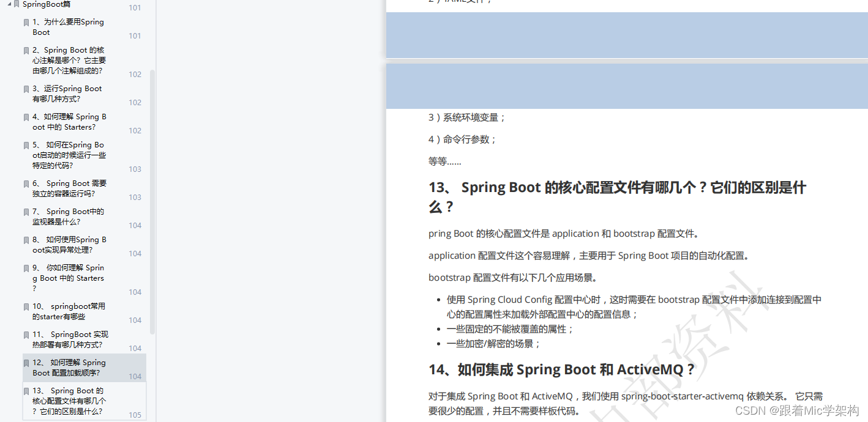Screen dimensions: 868x422
Task: Collapse the SpringBoot篇 outline section
Action: [9, 4]
